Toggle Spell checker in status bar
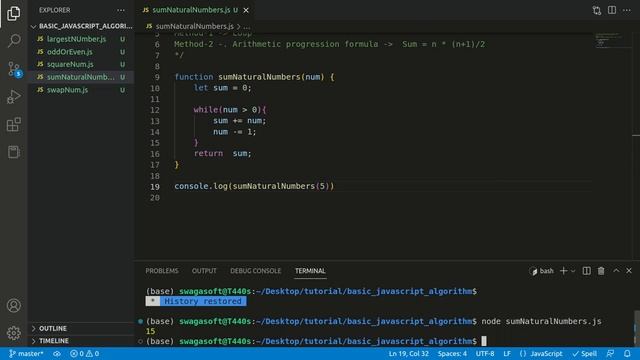This screenshot has width=640, height=360. (584, 353)
